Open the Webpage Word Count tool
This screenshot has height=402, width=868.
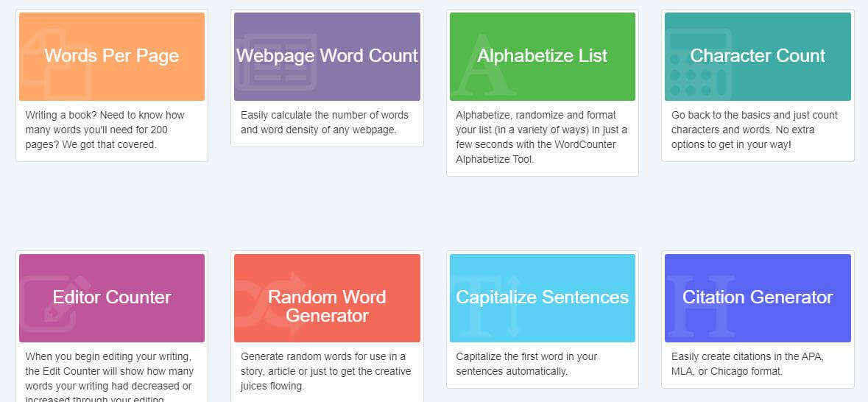point(327,56)
